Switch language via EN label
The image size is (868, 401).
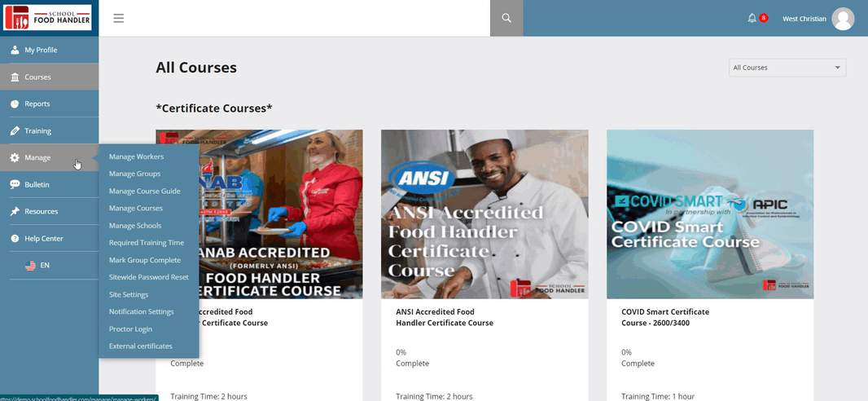coord(45,266)
